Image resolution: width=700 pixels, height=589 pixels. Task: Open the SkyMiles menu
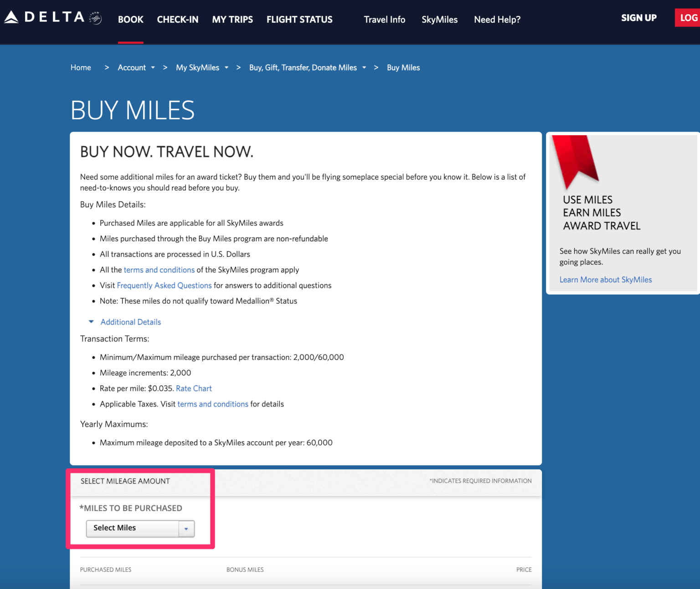pyautogui.click(x=439, y=20)
